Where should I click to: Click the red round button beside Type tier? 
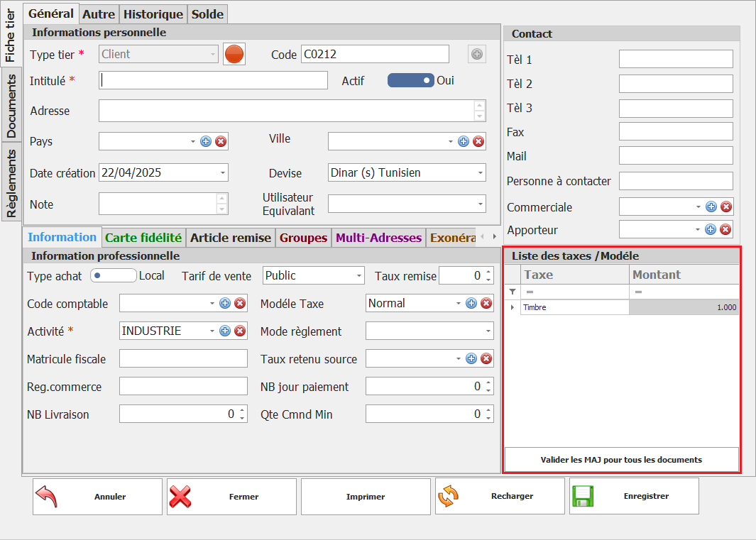click(x=234, y=54)
